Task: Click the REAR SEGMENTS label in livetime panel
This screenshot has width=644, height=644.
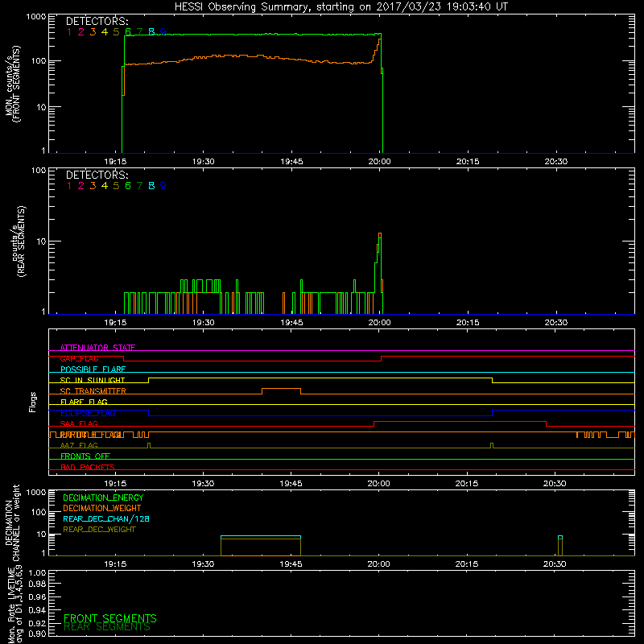Action: 107,627
